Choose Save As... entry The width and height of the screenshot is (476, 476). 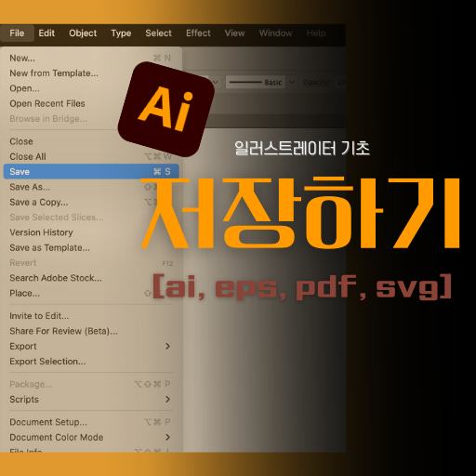click(91, 187)
